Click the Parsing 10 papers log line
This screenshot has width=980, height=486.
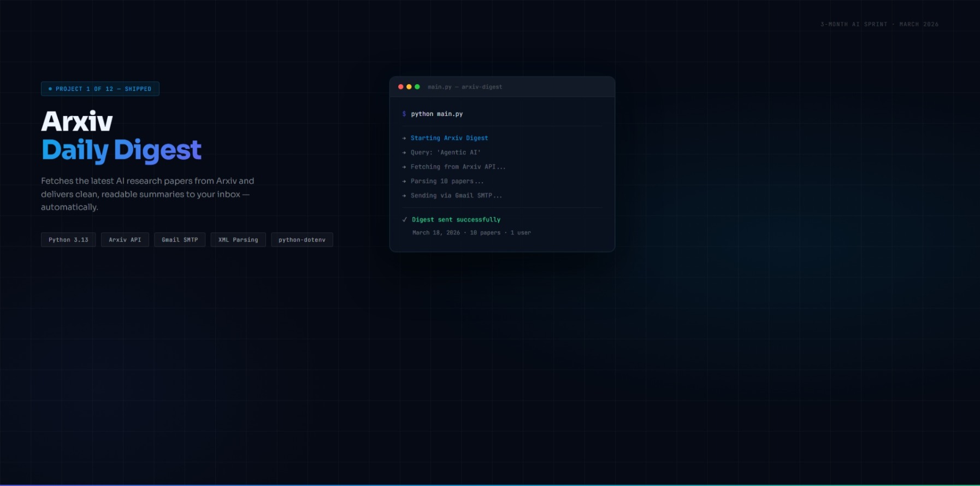point(447,181)
